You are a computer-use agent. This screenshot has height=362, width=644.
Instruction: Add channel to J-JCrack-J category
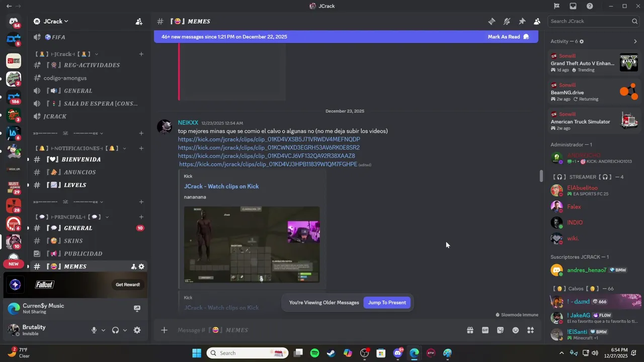[141, 54]
